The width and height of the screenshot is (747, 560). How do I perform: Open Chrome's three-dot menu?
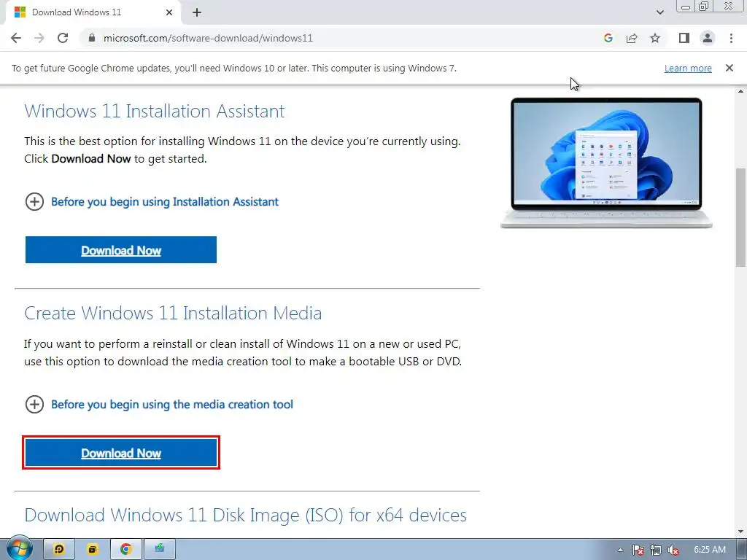[x=731, y=38]
